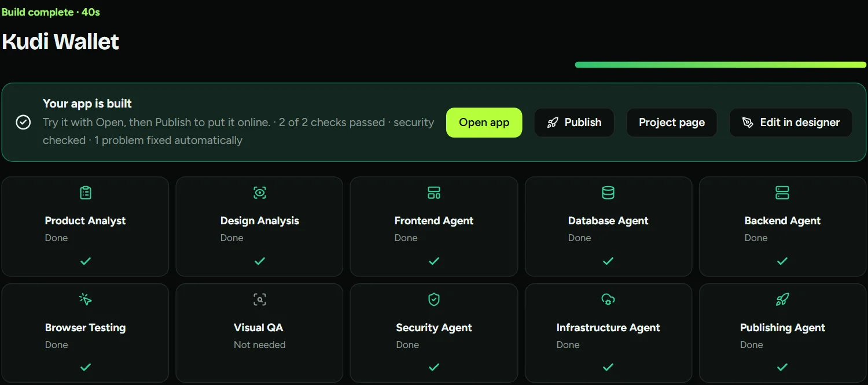The height and width of the screenshot is (385, 868).
Task: Click the checkmark under Infrastructure Agent
Action: (608, 367)
